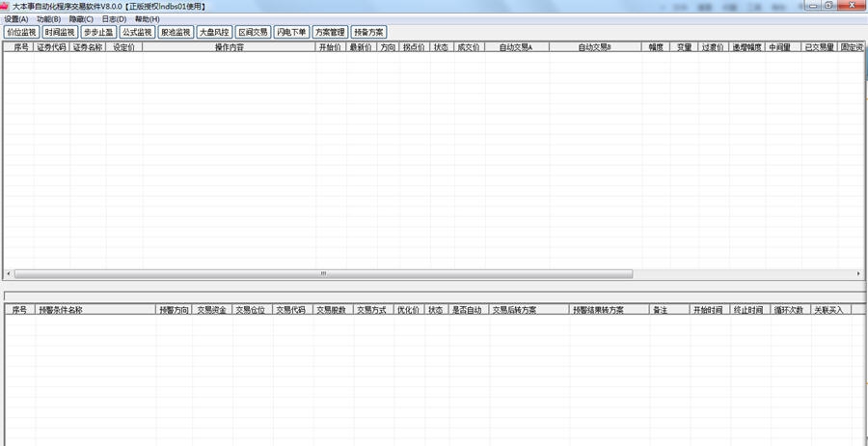Launch 闪电下单 quick order
This screenshot has height=446, width=868.
tap(291, 32)
